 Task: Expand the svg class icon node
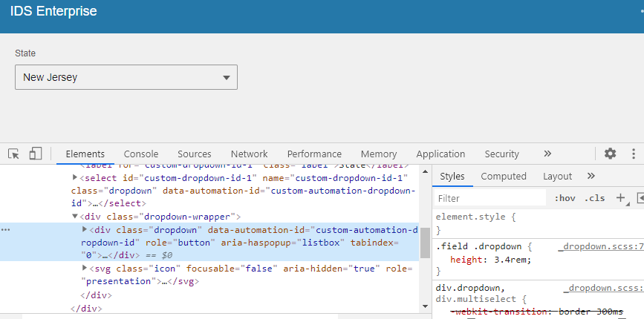click(85, 268)
